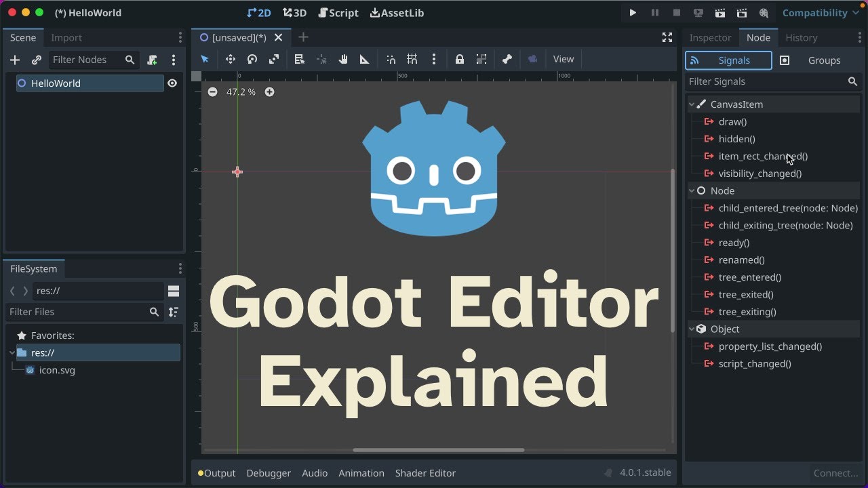Open the Script workspace
The width and height of the screenshot is (868, 488).
pos(338,13)
